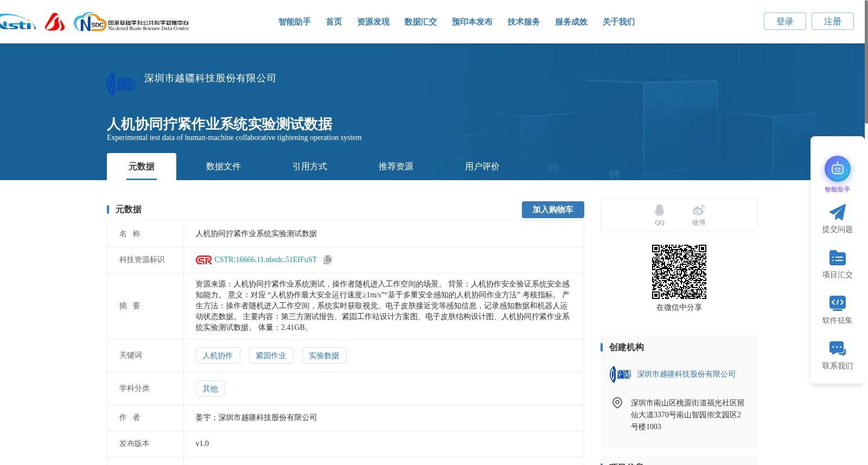This screenshot has width=868, height=465.
Task: Click the CSTR red logo icon
Action: [203, 260]
